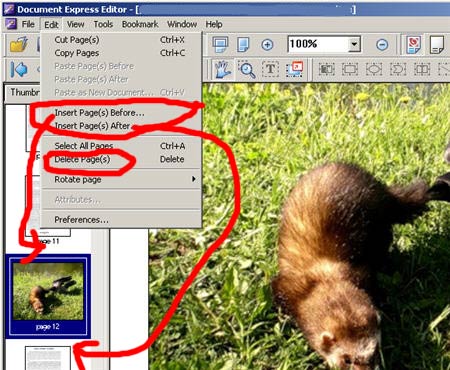Open the File menu
The height and width of the screenshot is (370, 450).
pyautogui.click(x=28, y=24)
